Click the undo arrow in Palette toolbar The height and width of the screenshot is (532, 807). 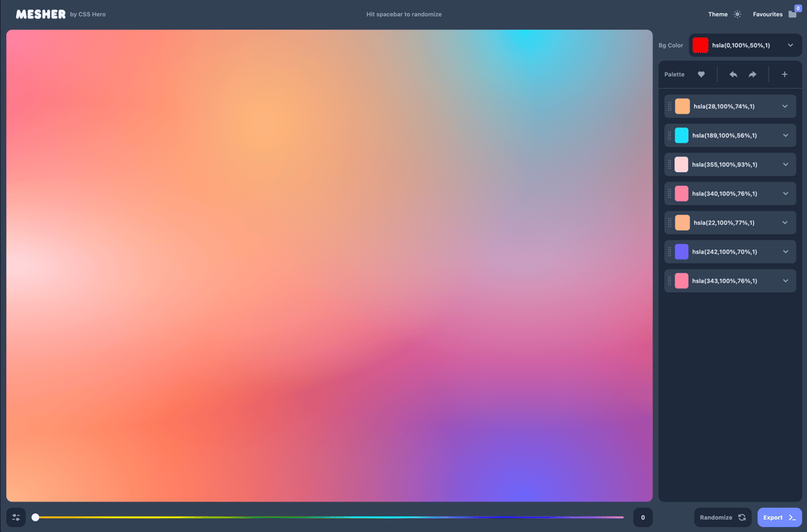[733, 75]
